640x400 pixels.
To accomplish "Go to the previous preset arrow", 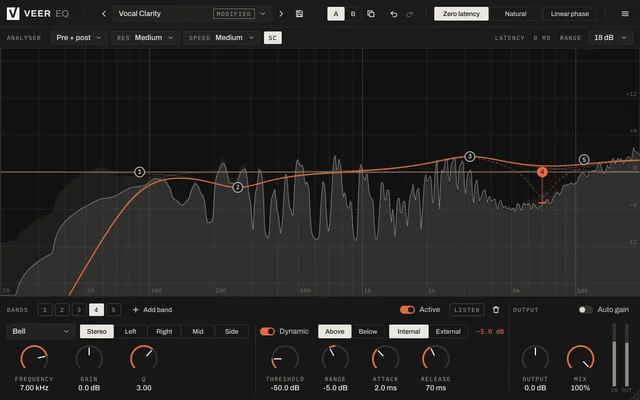I will tap(104, 14).
